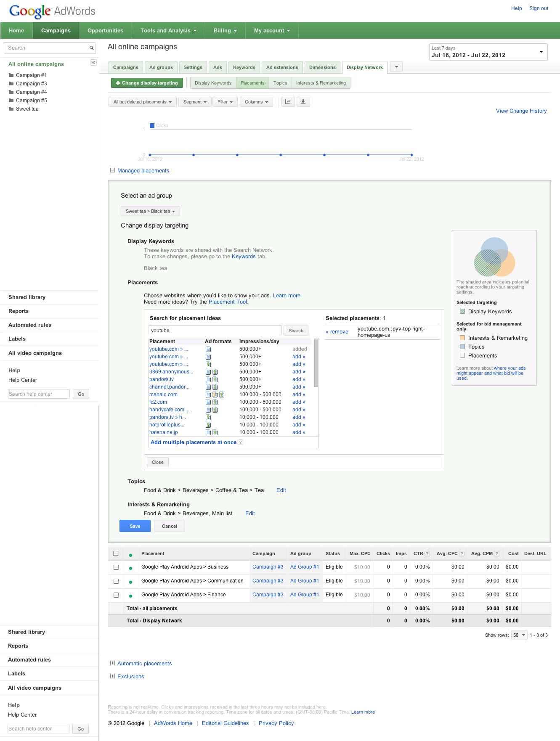Toggle the select-all placements header checkbox
560x741 pixels.
(x=116, y=554)
